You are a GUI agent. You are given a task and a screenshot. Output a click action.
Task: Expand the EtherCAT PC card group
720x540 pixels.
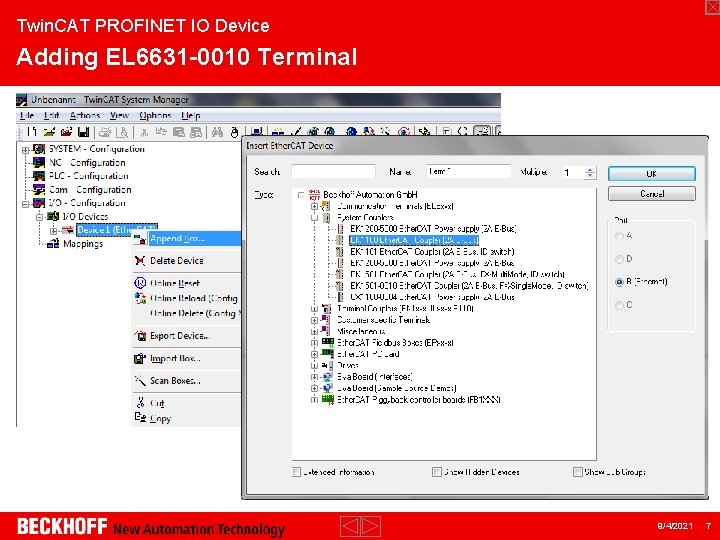point(314,354)
